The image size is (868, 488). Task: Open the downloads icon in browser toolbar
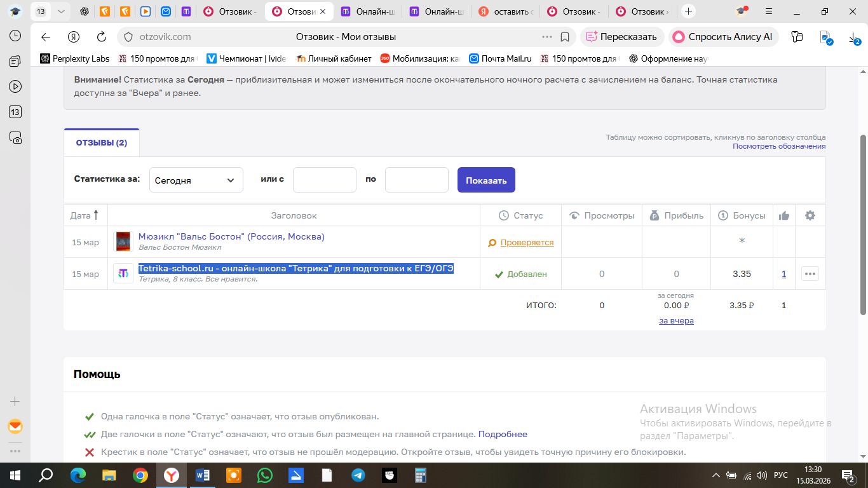(x=853, y=37)
